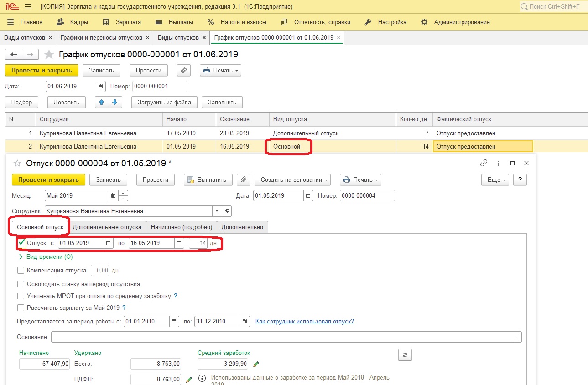Close the График отпусков 0000-000001 tab
This screenshot has width=588, height=385.
coord(338,38)
